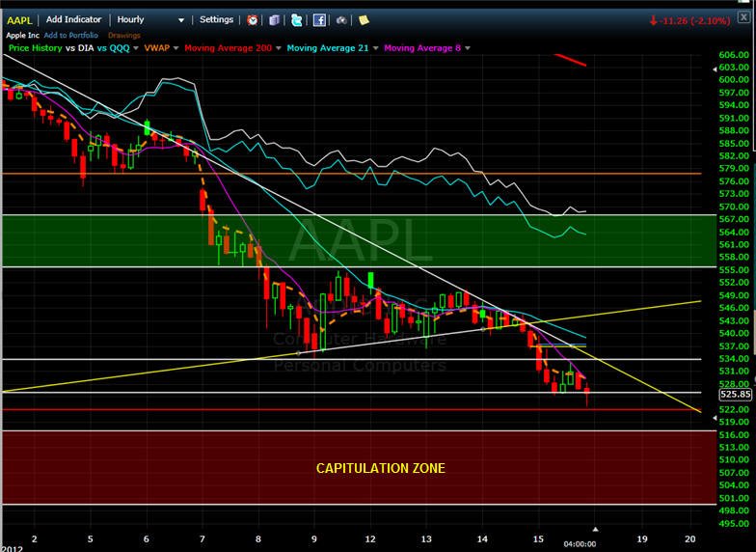Expand the Moving Average 21 arrow
Viewport: 756px width, 552px height.
[x=374, y=48]
